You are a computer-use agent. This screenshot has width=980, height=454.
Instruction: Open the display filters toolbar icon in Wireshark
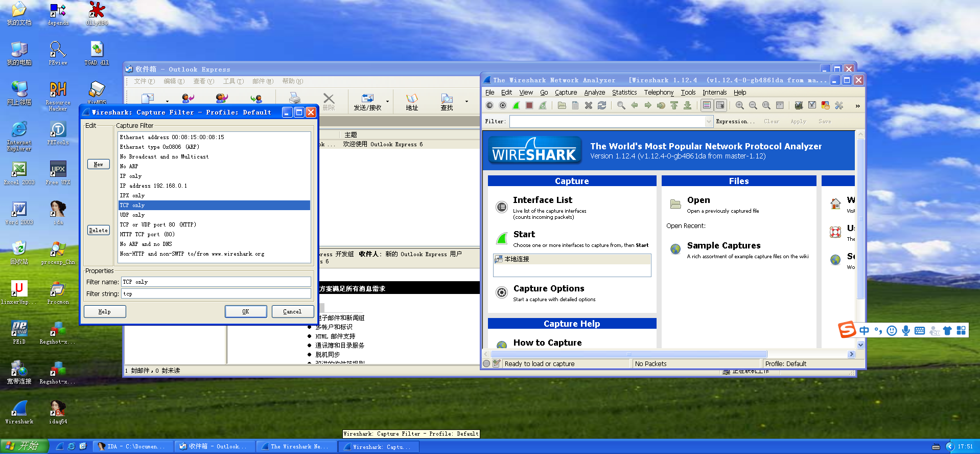(812, 105)
